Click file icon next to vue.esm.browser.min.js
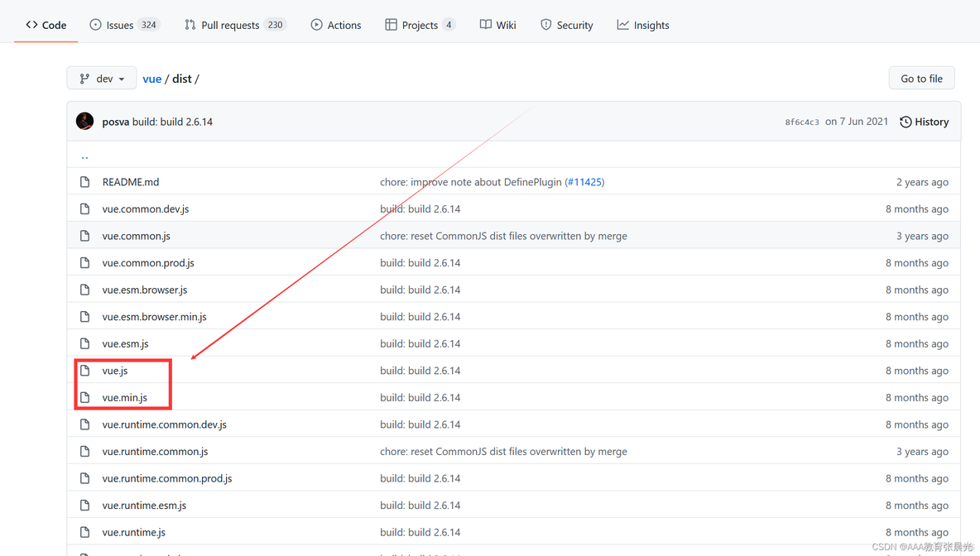980x556 pixels. [85, 316]
